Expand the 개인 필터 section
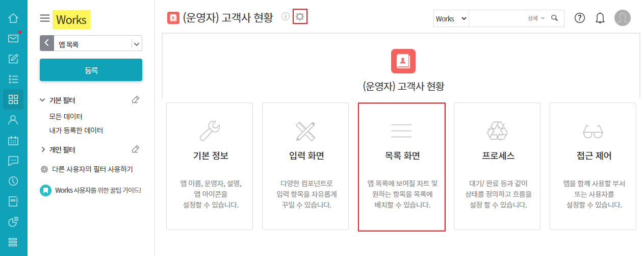This screenshot has height=256, width=644. [x=43, y=150]
